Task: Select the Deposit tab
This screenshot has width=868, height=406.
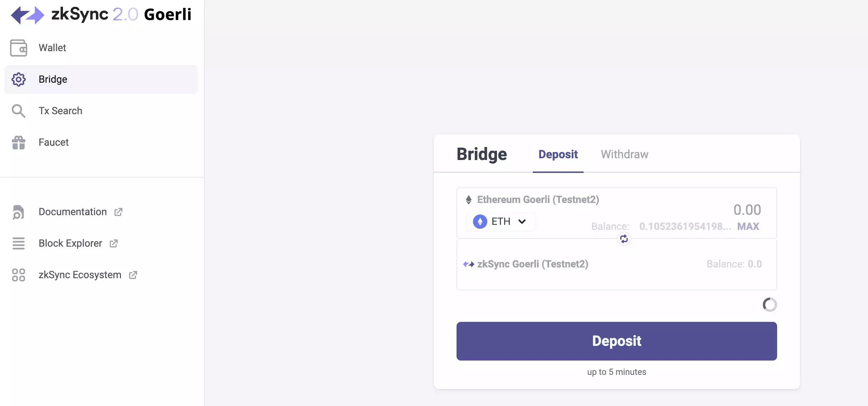Action: [x=558, y=154]
